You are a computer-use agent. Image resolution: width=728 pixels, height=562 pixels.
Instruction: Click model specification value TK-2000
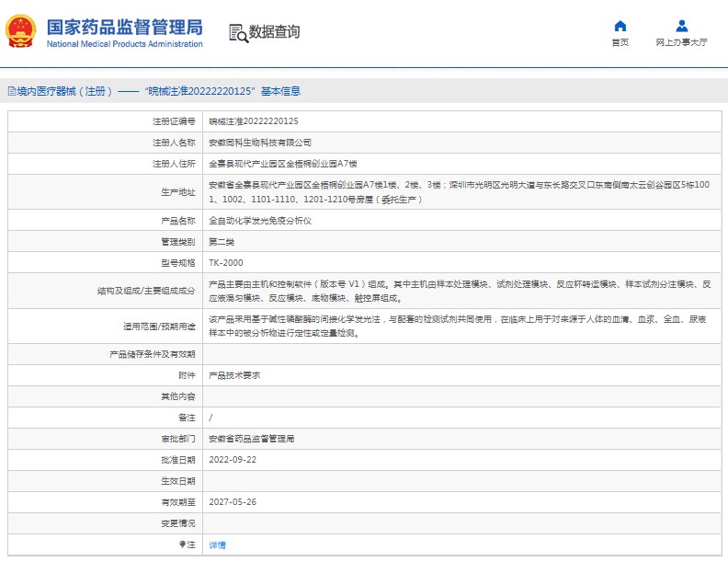coord(225,263)
